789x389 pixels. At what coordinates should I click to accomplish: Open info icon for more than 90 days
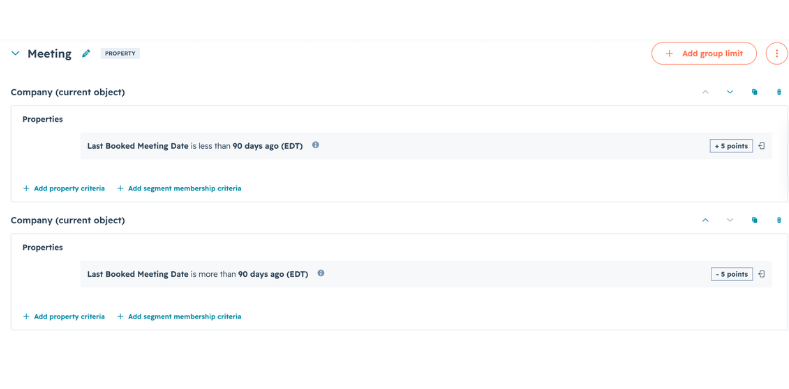pos(321,273)
